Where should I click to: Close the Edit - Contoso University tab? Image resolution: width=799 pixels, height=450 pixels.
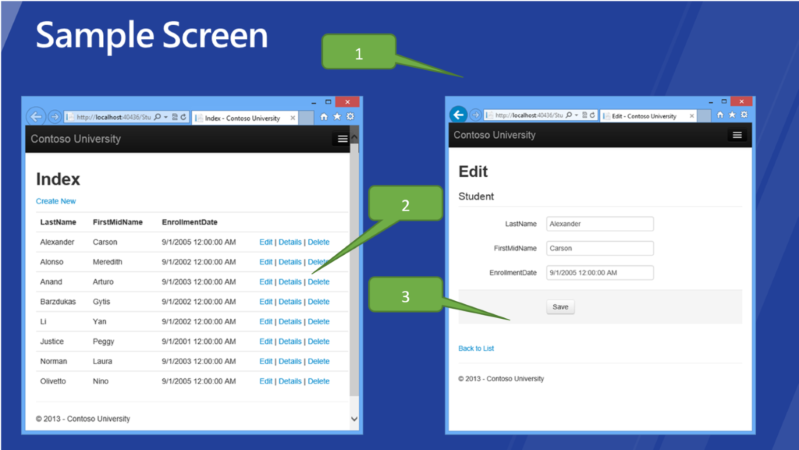point(691,116)
